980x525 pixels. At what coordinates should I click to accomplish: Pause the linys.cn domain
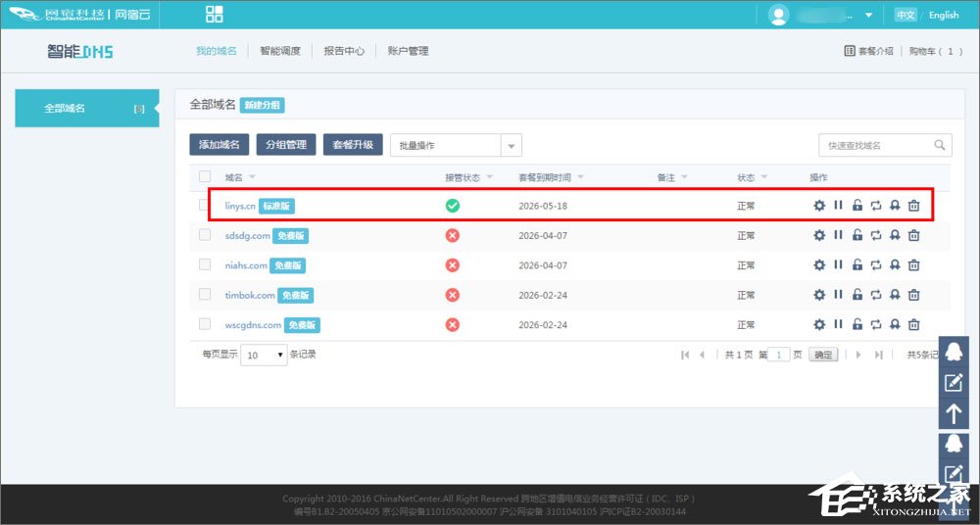coord(838,205)
